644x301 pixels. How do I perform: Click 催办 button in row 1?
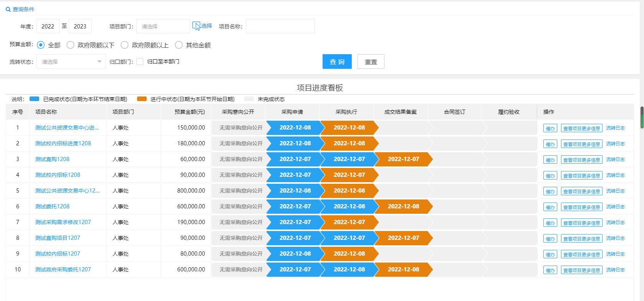pos(550,128)
